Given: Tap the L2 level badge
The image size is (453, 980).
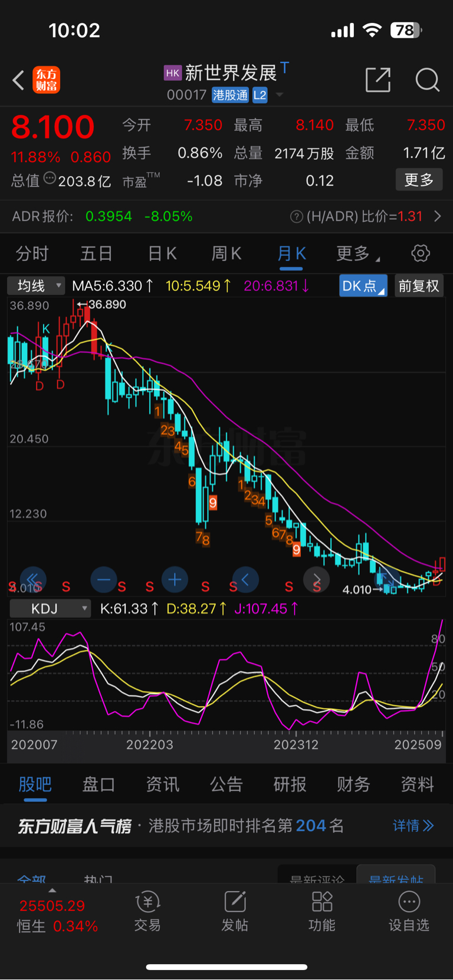Looking at the screenshot, I should pyautogui.click(x=260, y=95).
